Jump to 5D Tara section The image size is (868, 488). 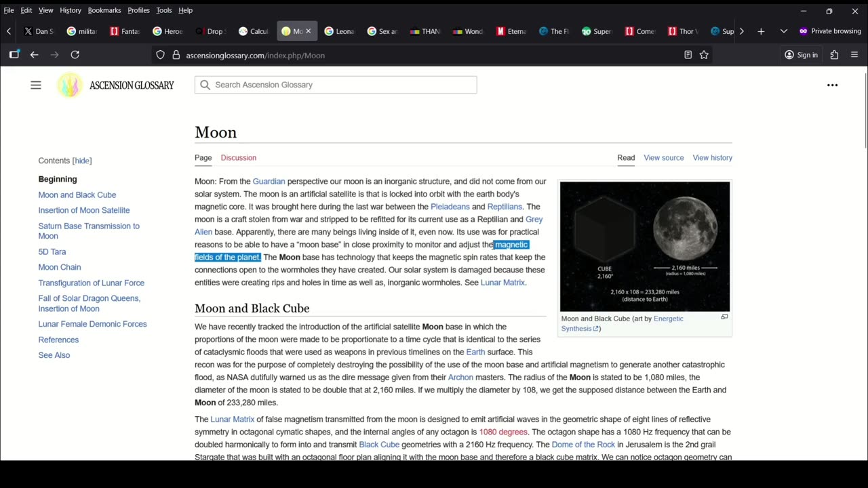click(x=52, y=251)
